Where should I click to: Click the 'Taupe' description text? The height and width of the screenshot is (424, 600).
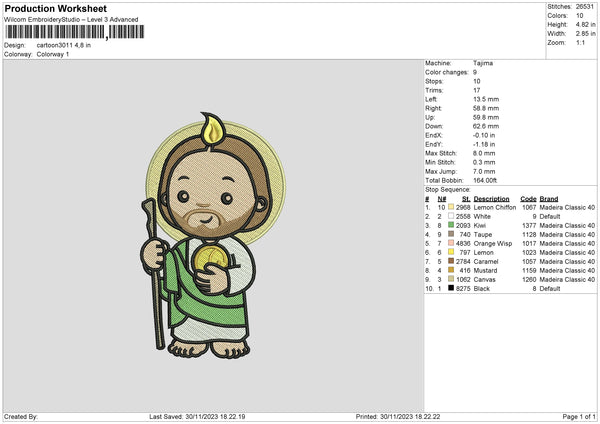[x=483, y=234]
